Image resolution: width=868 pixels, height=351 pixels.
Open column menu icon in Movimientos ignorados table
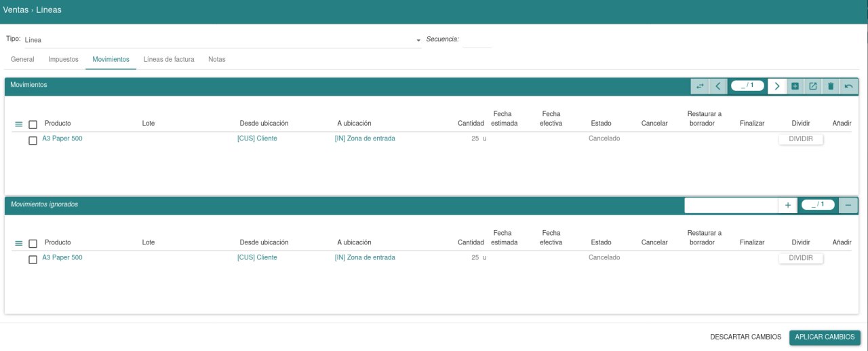point(19,243)
